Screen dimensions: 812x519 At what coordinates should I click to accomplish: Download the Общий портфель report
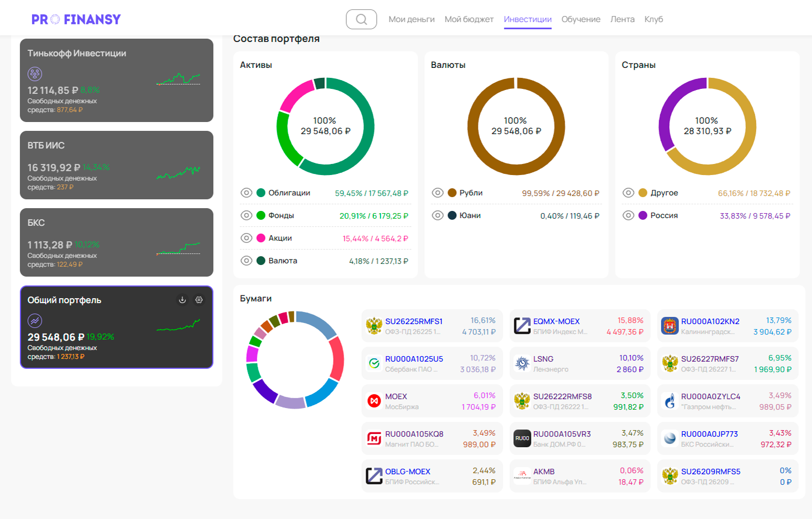click(x=182, y=300)
